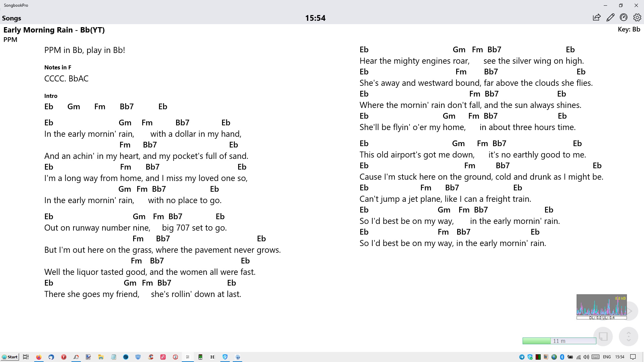Open the Notepad icon in taskbar
The width and height of the screenshot is (644, 362).
tap(113, 357)
